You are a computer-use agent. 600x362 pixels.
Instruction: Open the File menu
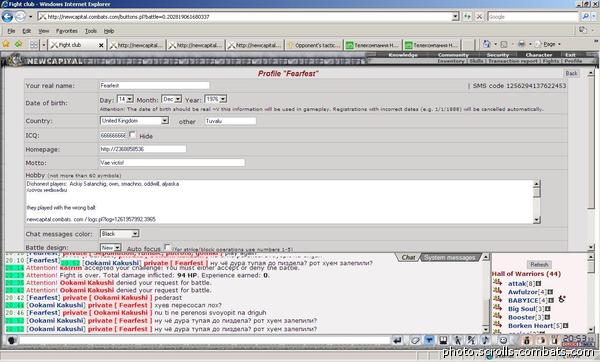(x=11, y=31)
